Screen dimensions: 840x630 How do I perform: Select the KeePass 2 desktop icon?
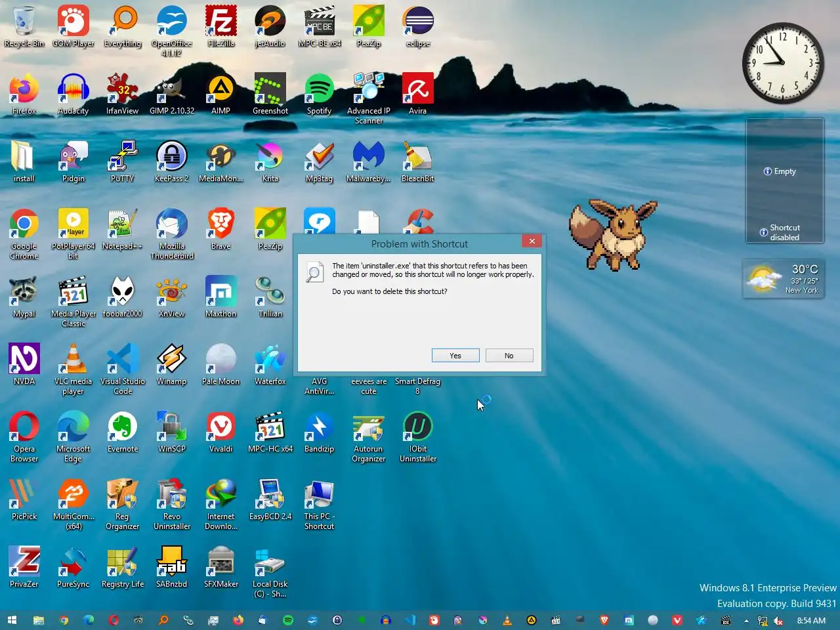point(172,161)
